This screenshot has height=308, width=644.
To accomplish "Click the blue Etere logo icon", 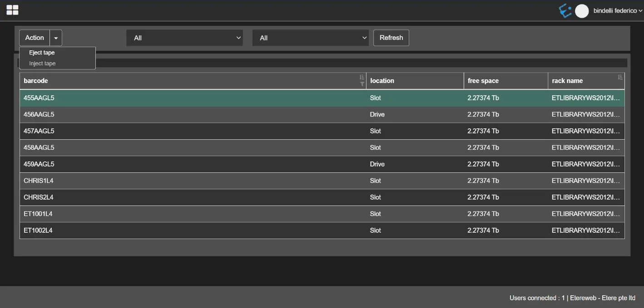I will tap(565, 10).
